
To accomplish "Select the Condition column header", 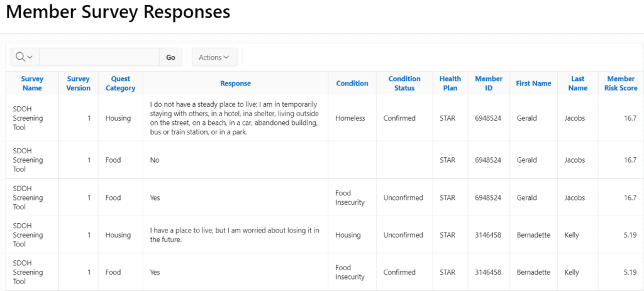I will pyautogui.click(x=352, y=84).
